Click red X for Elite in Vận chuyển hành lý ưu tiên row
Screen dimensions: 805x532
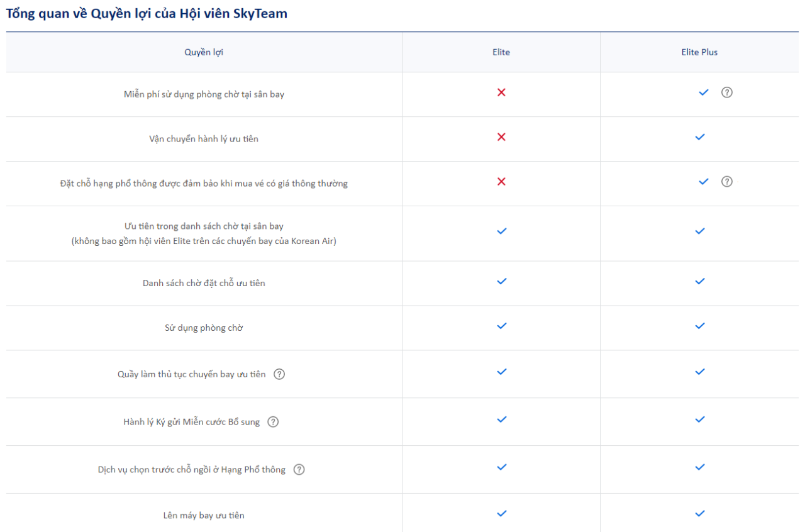coord(501,137)
